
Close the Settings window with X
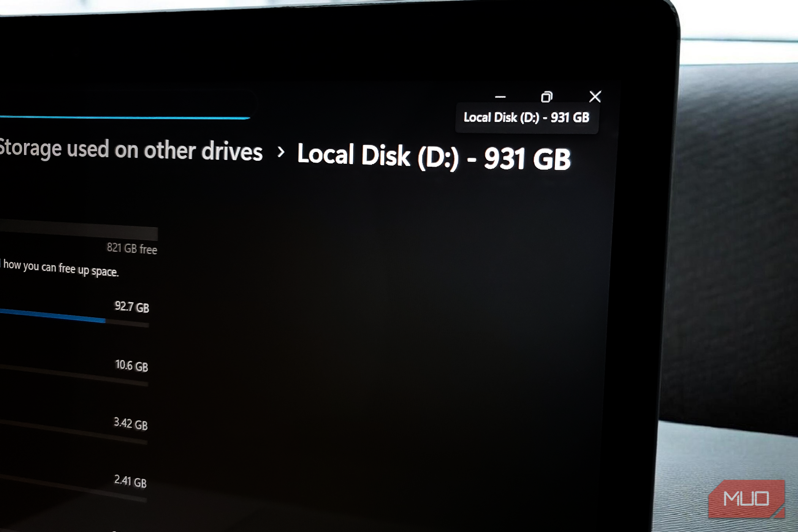pos(595,97)
